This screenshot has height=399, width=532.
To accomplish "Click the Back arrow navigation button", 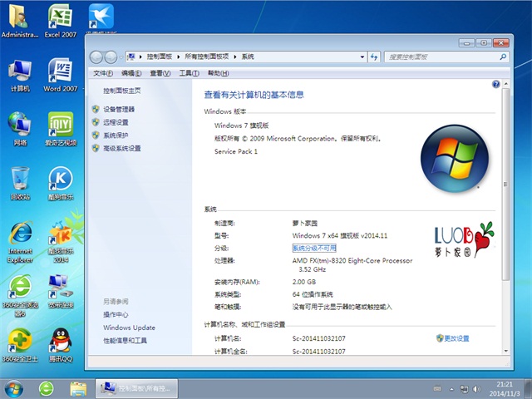I will tap(96, 57).
